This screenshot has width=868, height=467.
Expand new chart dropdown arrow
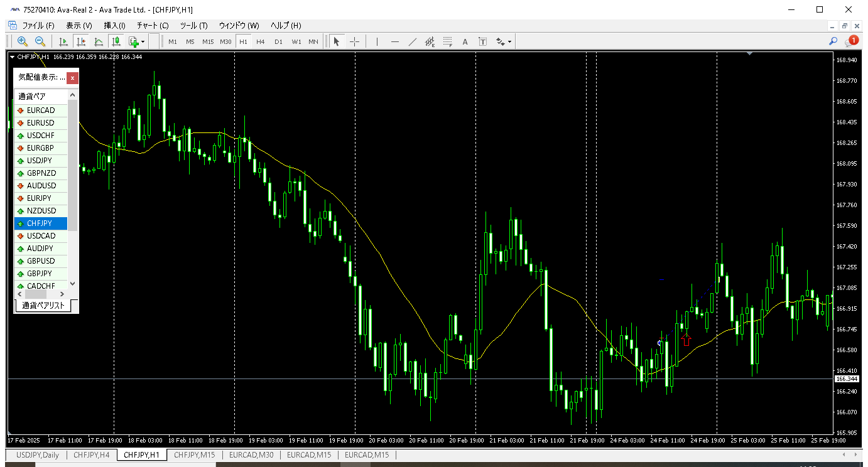coord(143,41)
